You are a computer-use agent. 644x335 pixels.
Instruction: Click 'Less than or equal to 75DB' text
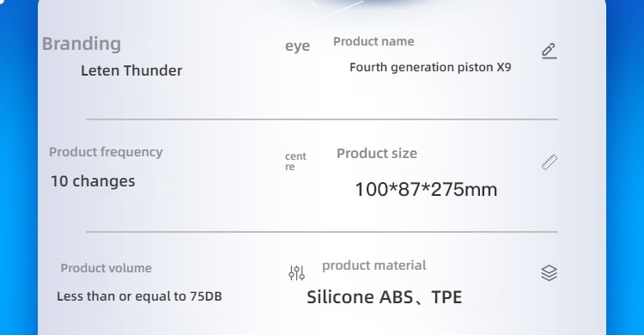pos(139,296)
